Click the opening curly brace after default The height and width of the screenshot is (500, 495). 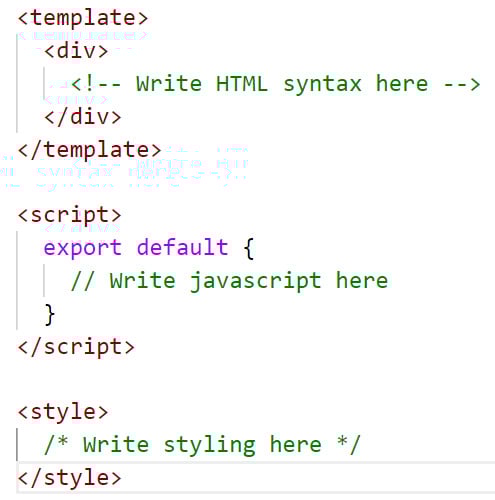[249, 248]
